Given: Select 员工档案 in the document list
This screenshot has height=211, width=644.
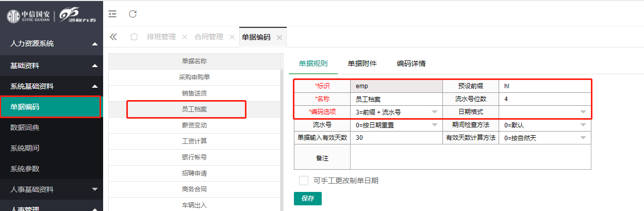Looking at the screenshot, I should coord(194,109).
